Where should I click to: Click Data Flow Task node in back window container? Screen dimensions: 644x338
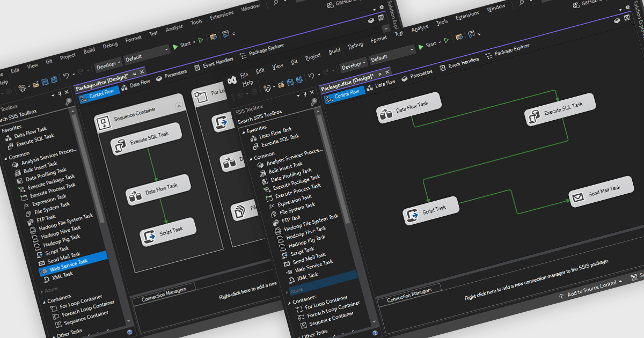[159, 190]
